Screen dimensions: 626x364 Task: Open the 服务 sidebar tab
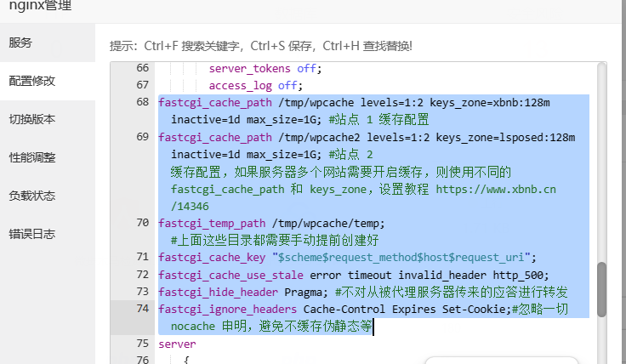coord(21,43)
